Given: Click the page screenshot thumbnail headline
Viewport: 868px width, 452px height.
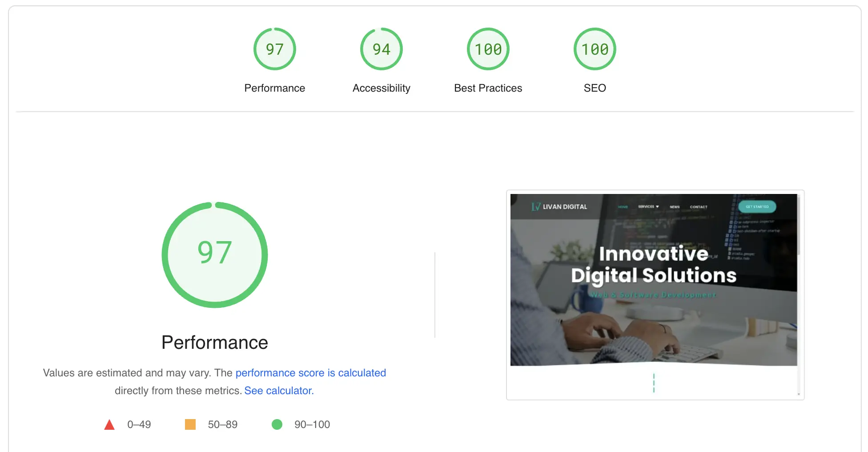Looking at the screenshot, I should [x=654, y=265].
